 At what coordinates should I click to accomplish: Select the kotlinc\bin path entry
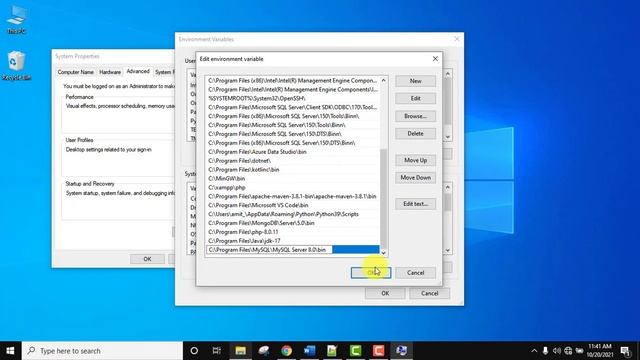point(293,169)
